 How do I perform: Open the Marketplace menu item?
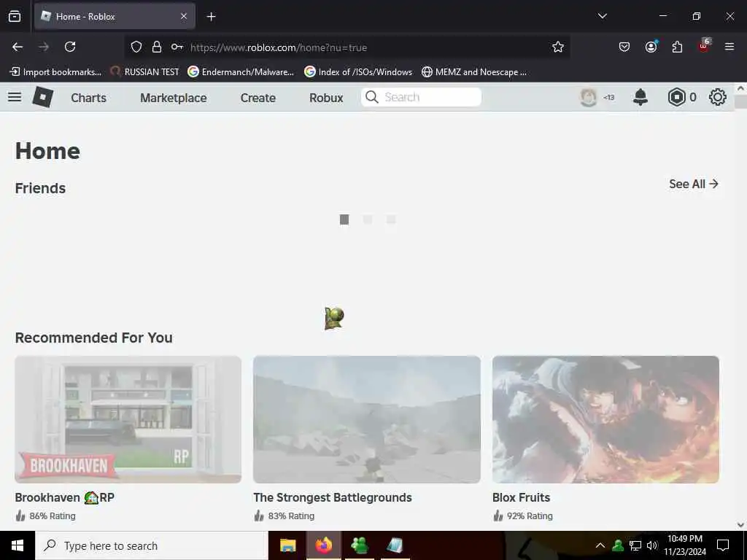(x=174, y=98)
